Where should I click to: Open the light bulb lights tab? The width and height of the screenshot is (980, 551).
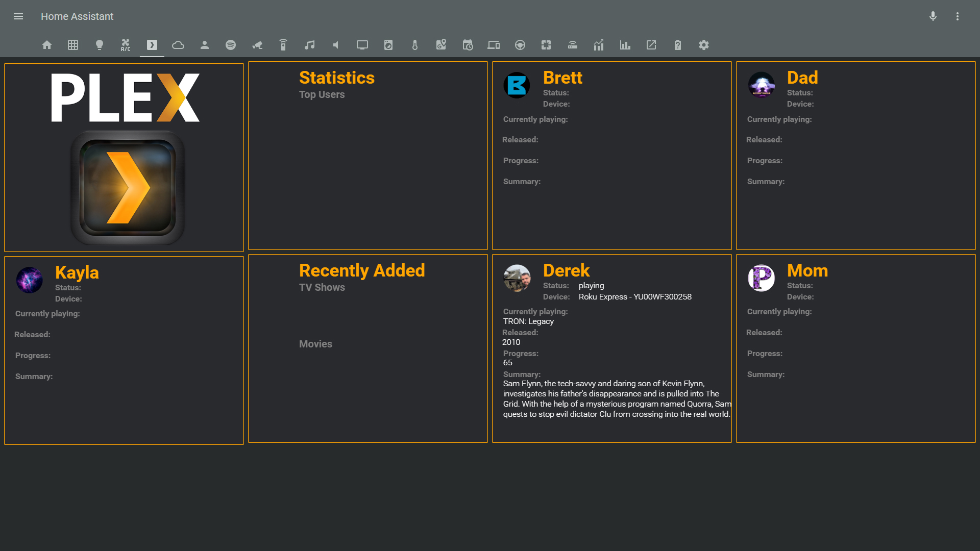coord(100,45)
